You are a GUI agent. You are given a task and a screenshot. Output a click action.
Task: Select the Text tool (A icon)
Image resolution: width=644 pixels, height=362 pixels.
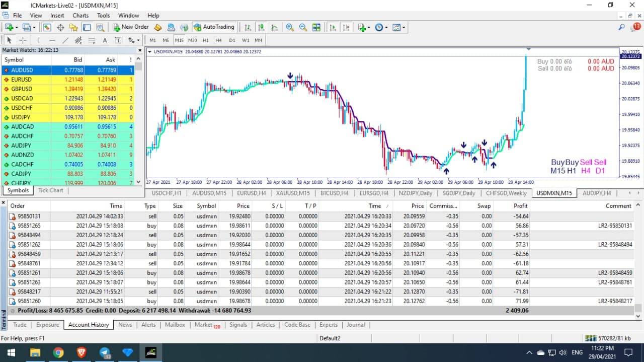point(105,40)
